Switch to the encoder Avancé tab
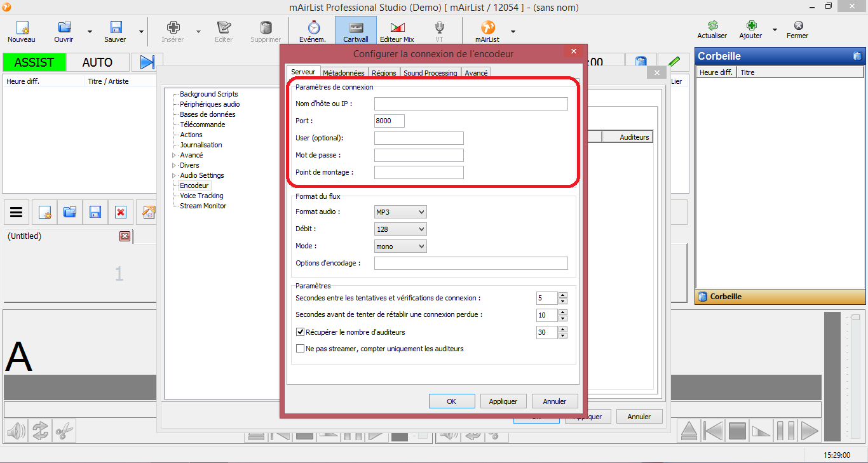 click(477, 73)
